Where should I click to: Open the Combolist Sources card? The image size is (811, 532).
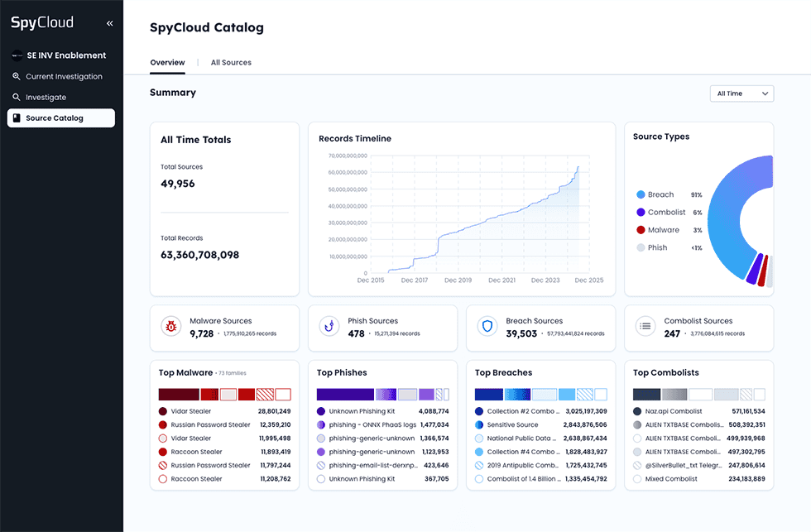(698, 328)
